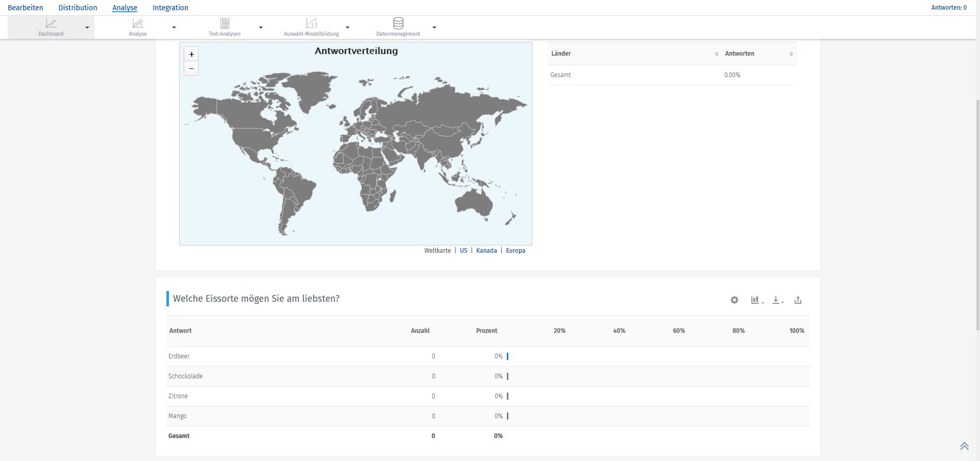Click the chart type icon for question

tap(756, 300)
